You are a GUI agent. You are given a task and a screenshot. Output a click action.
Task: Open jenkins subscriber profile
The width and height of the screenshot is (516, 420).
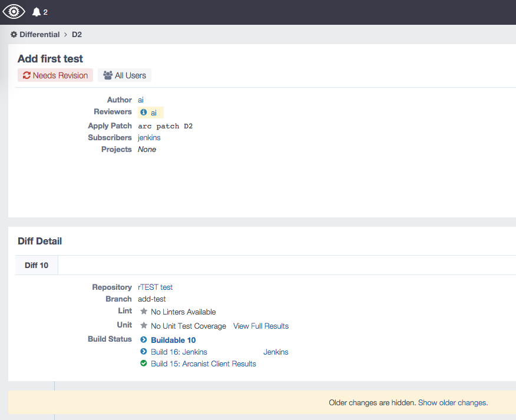pos(149,138)
